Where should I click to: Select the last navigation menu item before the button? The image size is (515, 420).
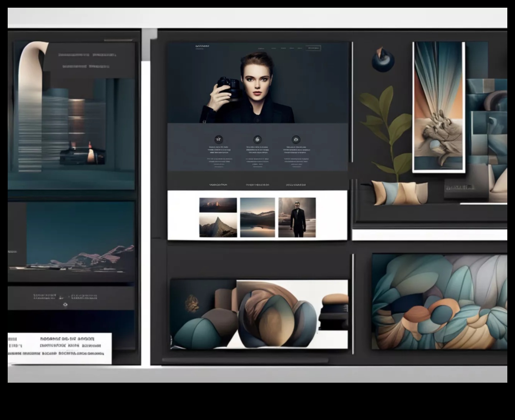(x=299, y=48)
